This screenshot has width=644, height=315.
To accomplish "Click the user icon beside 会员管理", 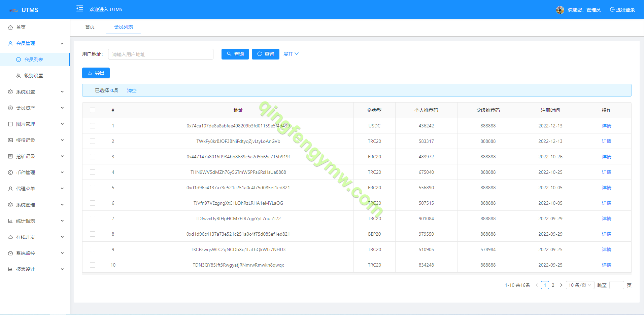I will pos(10,43).
